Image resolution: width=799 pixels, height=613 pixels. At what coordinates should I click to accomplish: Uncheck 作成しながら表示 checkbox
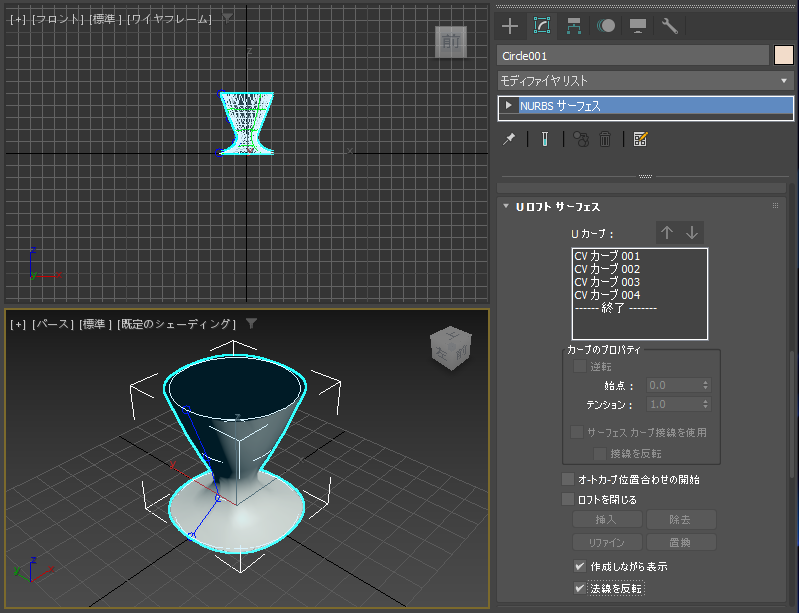(580, 566)
